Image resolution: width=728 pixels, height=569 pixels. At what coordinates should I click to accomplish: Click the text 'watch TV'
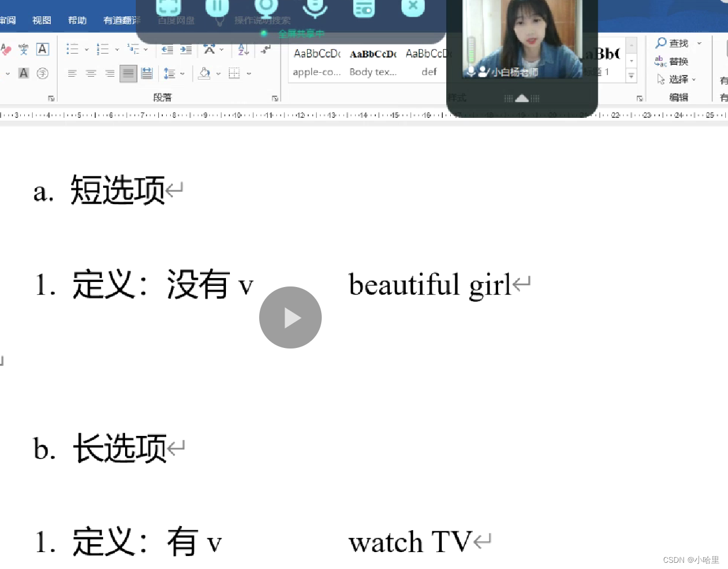410,542
